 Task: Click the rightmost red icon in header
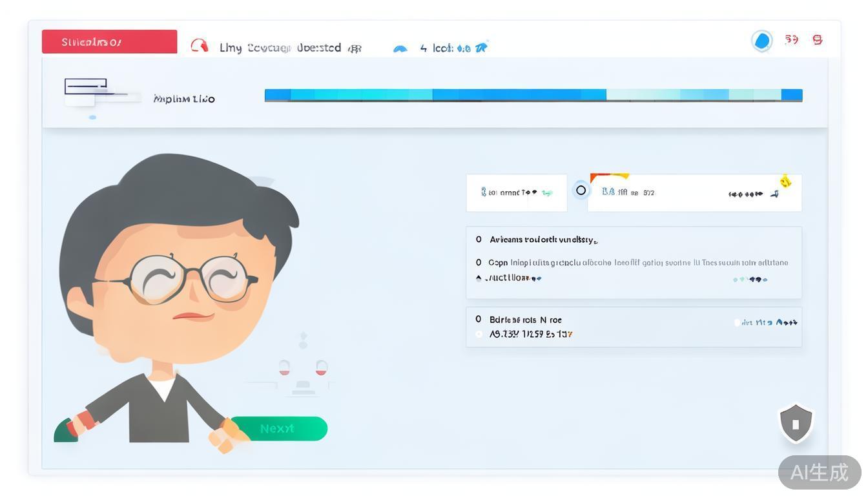coord(818,40)
